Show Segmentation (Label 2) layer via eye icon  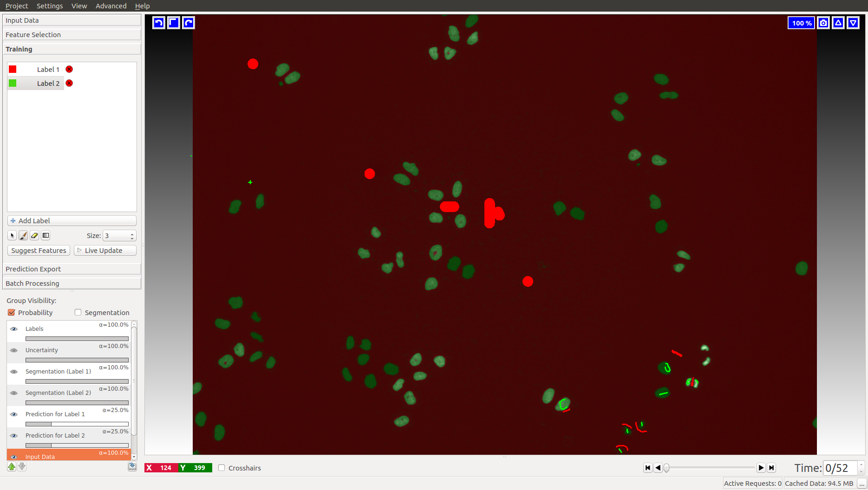[14, 393]
